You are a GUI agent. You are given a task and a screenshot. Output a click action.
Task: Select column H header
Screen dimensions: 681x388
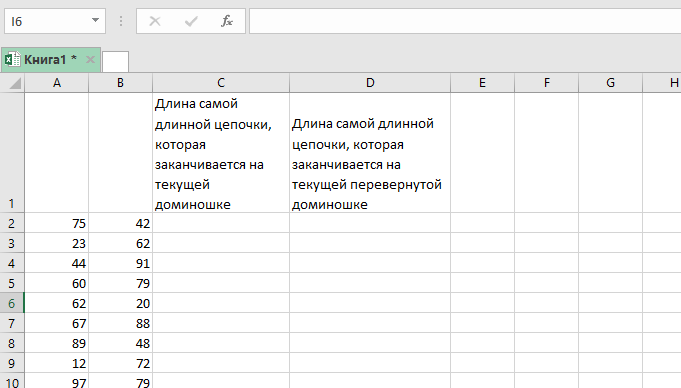tap(662, 83)
